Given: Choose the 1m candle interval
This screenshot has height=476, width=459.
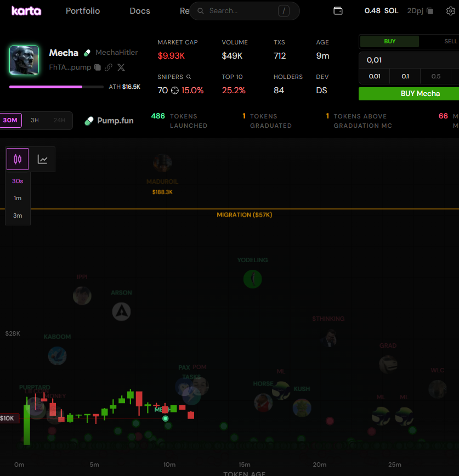Looking at the screenshot, I should click(x=18, y=198).
